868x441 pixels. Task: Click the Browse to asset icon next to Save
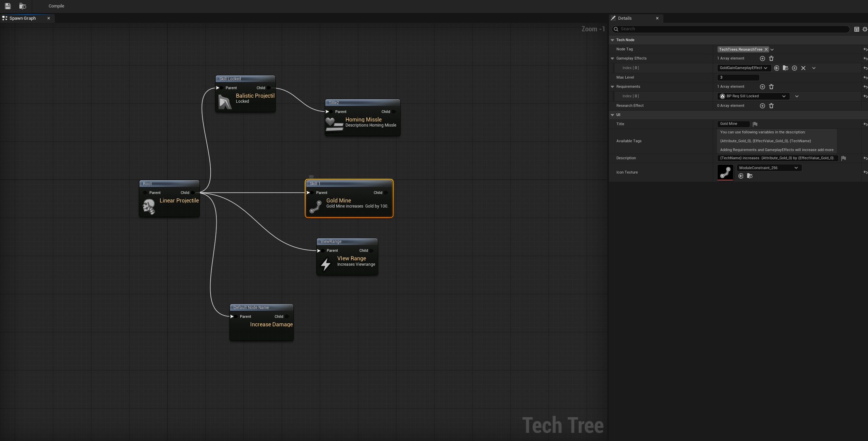[x=22, y=6]
